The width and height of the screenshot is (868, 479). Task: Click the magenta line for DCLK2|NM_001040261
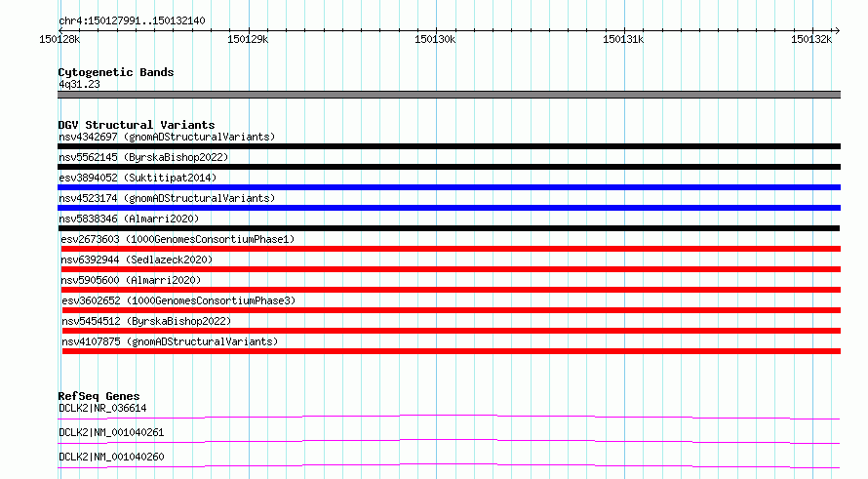click(x=449, y=441)
